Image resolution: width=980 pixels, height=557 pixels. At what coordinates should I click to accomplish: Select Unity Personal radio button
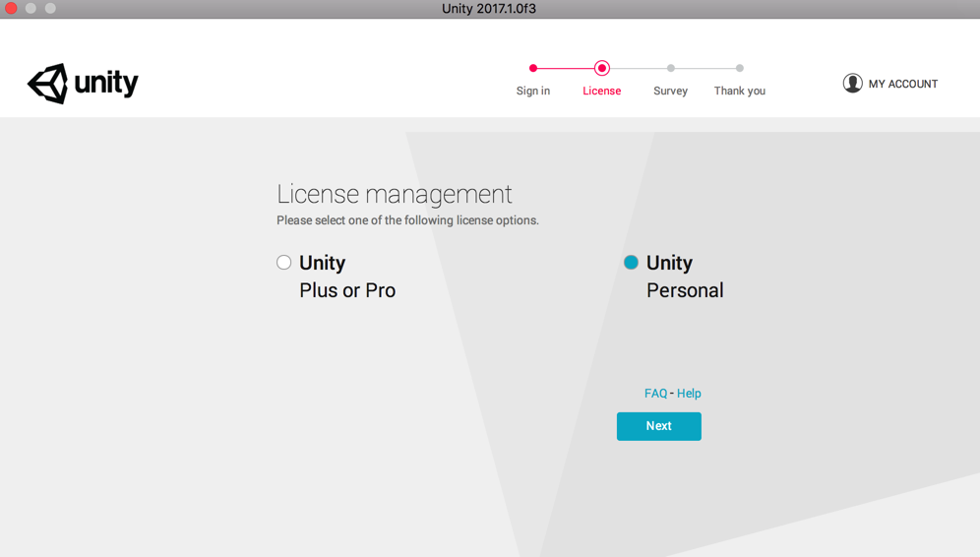tap(631, 262)
